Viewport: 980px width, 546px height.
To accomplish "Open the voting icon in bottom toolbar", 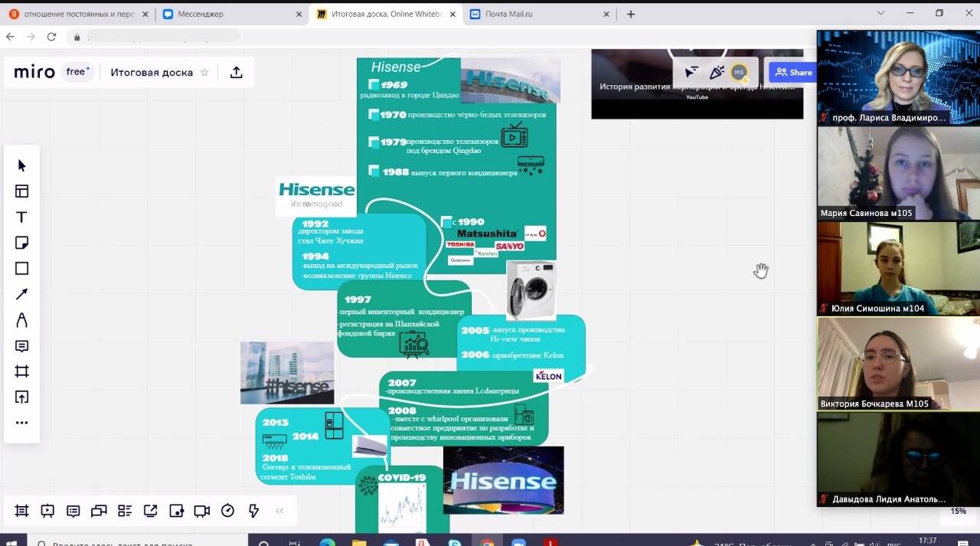I will pyautogui.click(x=176, y=511).
